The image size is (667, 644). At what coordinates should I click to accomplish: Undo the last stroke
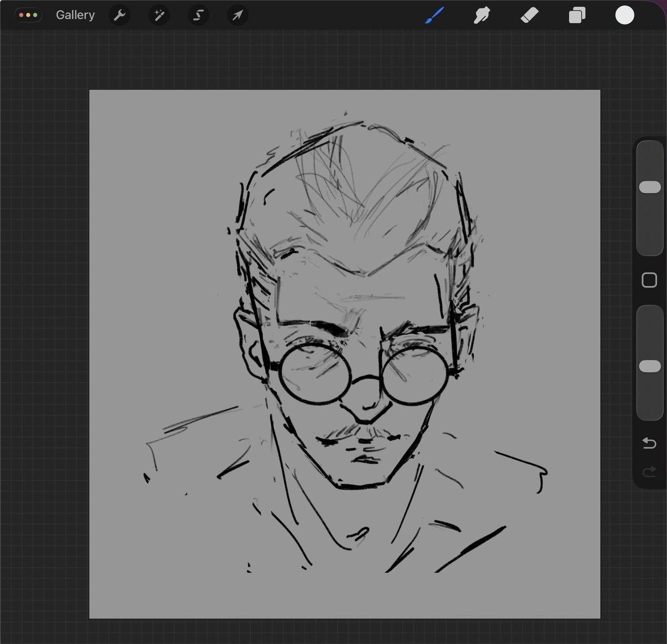(649, 443)
